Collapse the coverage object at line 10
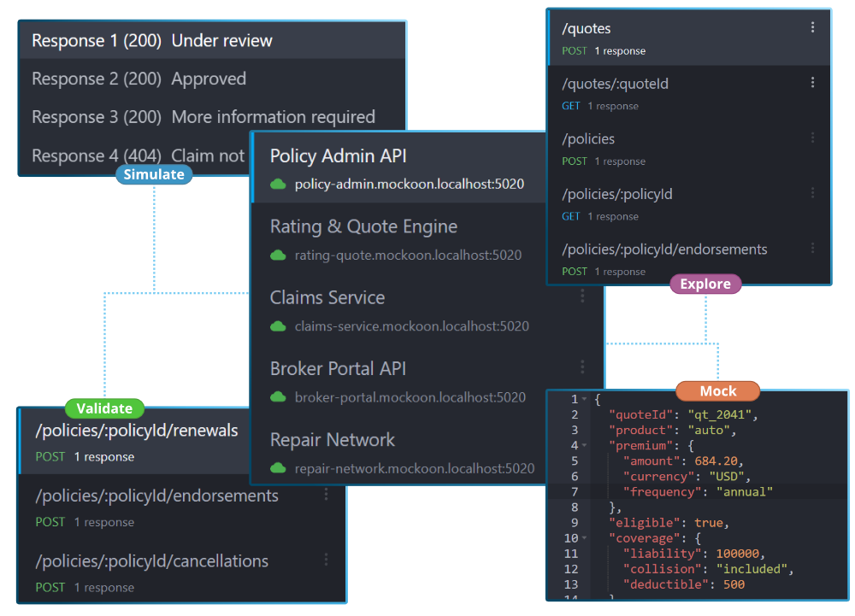The image size is (855, 616). [585, 538]
